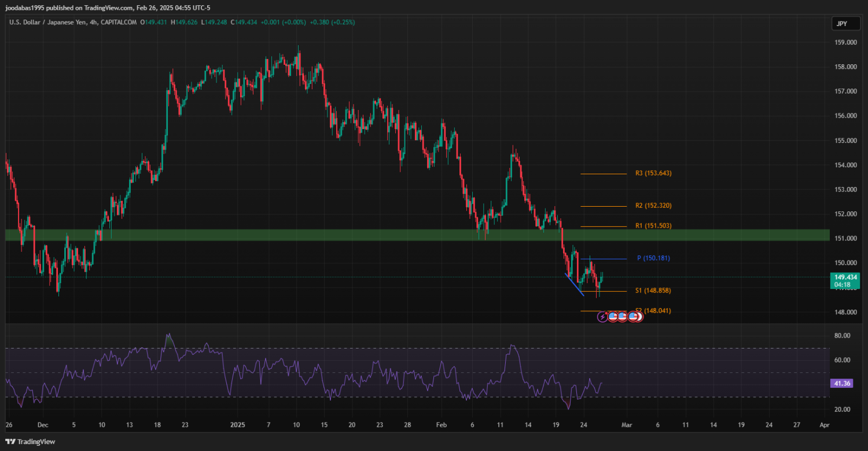The width and height of the screenshot is (868, 451).
Task: Select the purple RSI value label 41.36
Action: [x=843, y=383]
